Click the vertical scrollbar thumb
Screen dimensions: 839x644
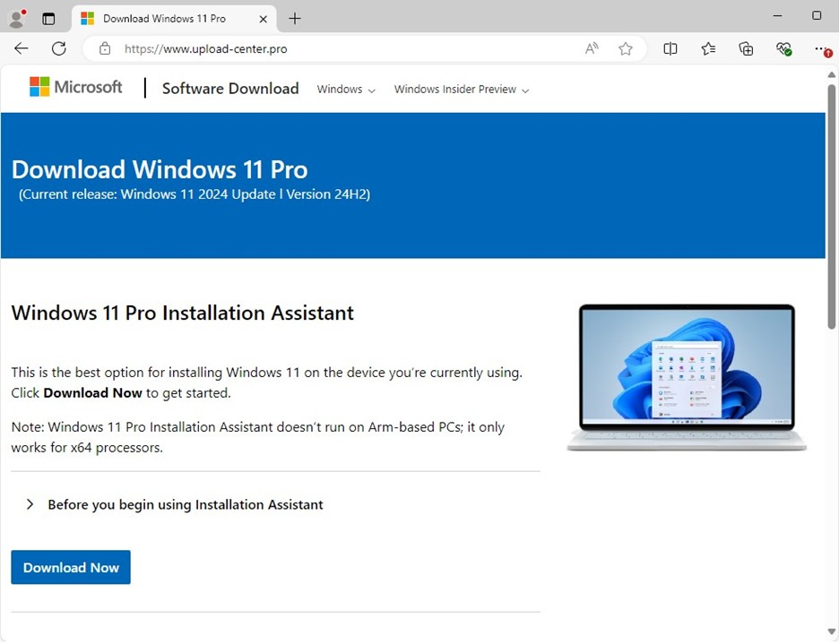832,207
